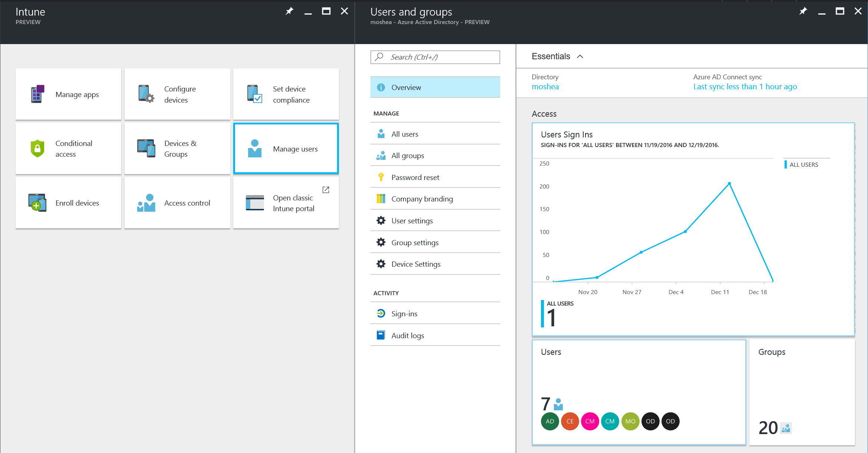Select the Set device compliance tile
The width and height of the screenshot is (868, 453).
286,94
